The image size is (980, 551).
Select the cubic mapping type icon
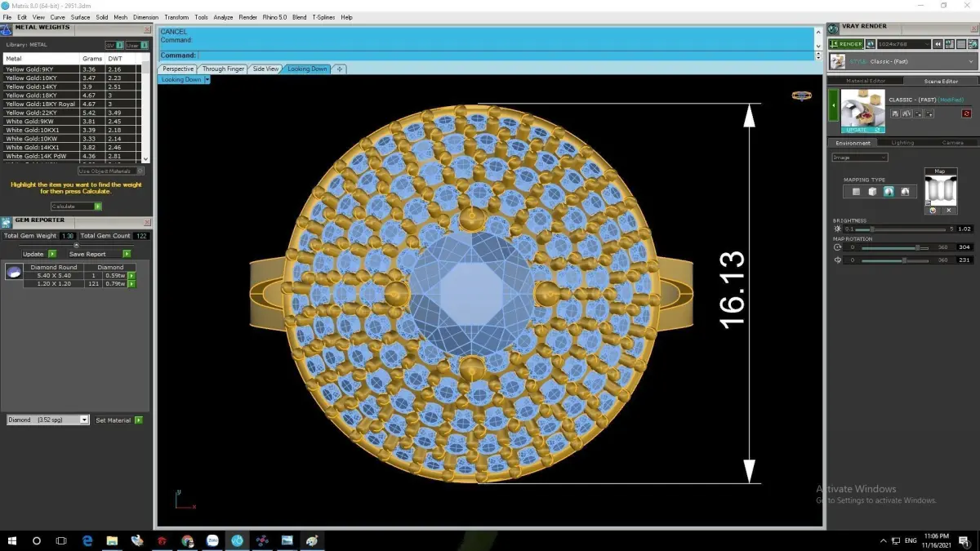(x=872, y=192)
